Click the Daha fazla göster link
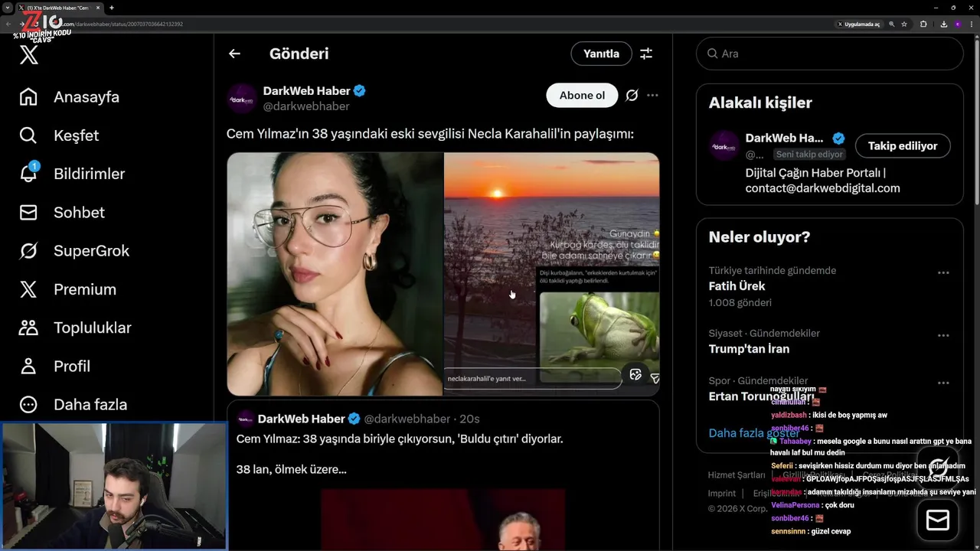Image resolution: width=980 pixels, height=551 pixels. pos(754,433)
